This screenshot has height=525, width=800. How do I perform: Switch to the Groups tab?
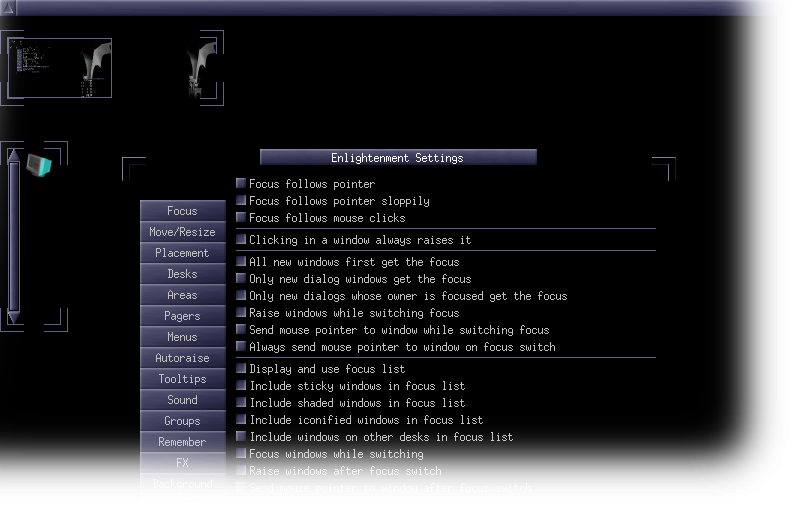tap(183, 421)
